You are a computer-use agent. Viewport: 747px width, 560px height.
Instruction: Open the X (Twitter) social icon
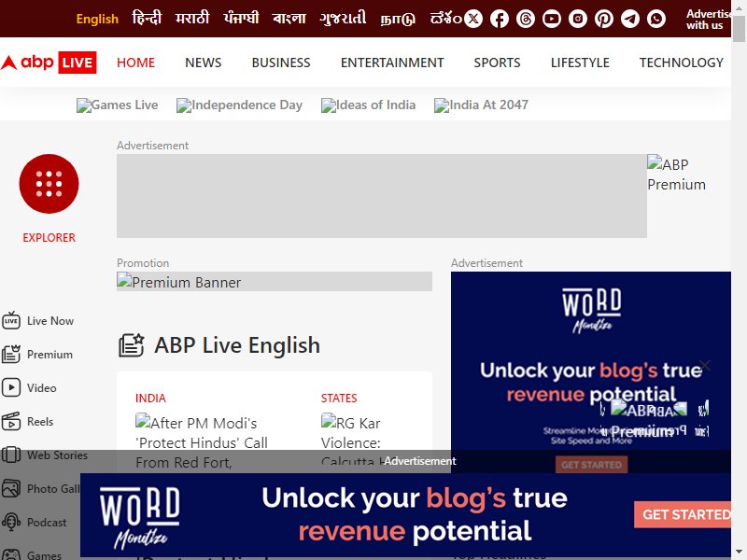click(473, 19)
